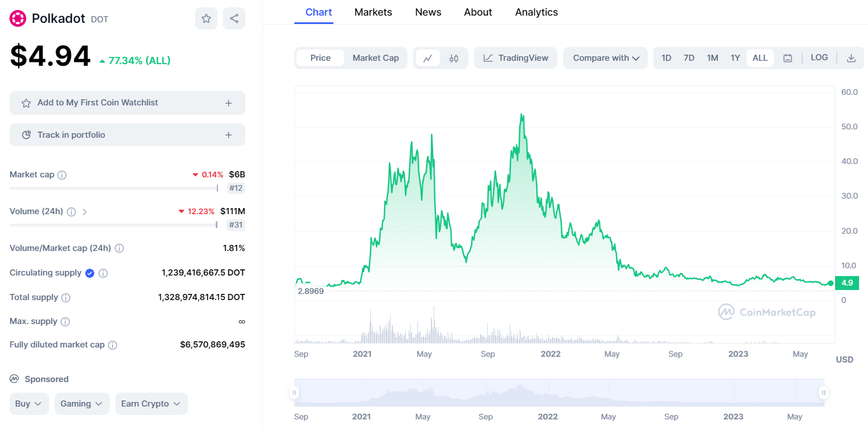Set chart range to 1Y

click(x=735, y=58)
